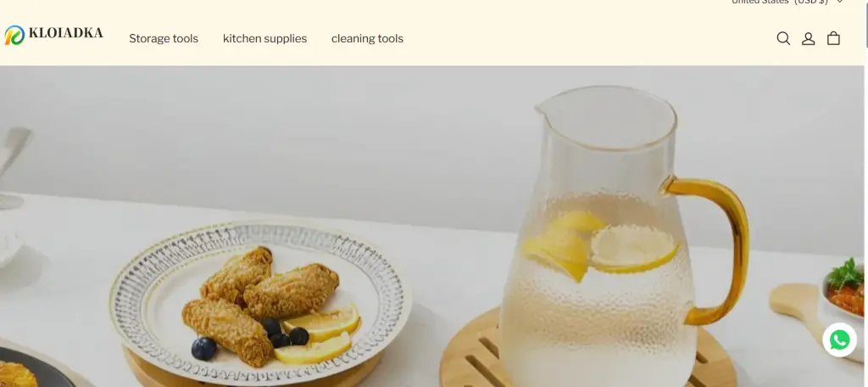Click the page vertical scrollbar thumb
This screenshot has height=387, width=868.
point(865,24)
